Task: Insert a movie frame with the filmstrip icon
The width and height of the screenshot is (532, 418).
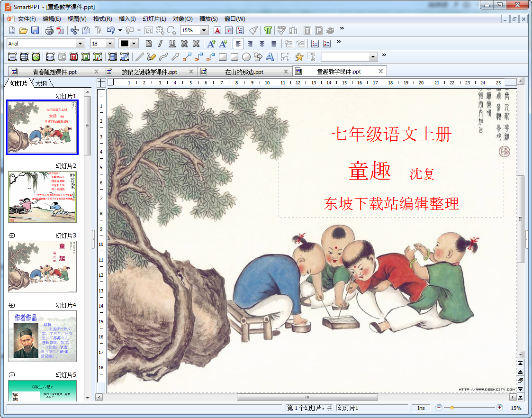Action: pyautogui.click(x=113, y=57)
